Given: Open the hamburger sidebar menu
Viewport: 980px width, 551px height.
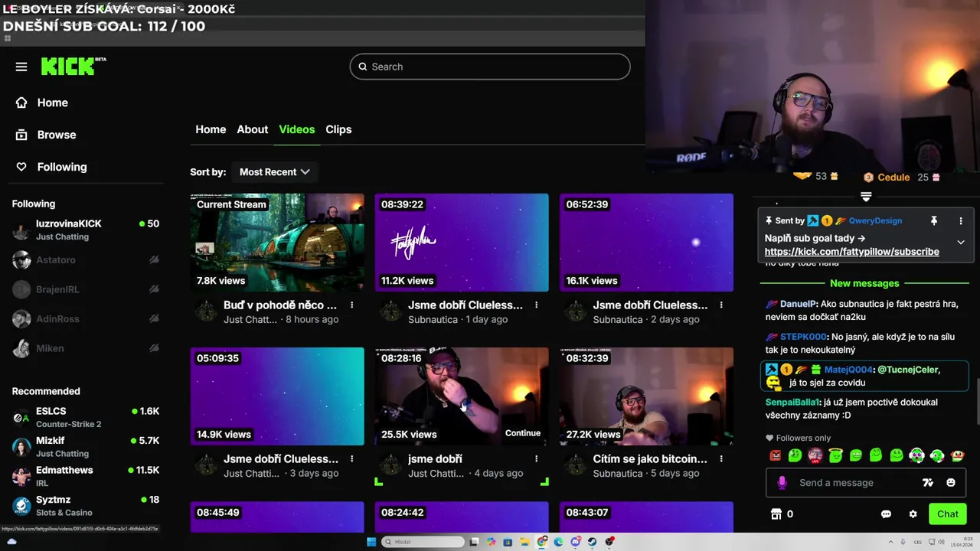Looking at the screenshot, I should (21, 67).
